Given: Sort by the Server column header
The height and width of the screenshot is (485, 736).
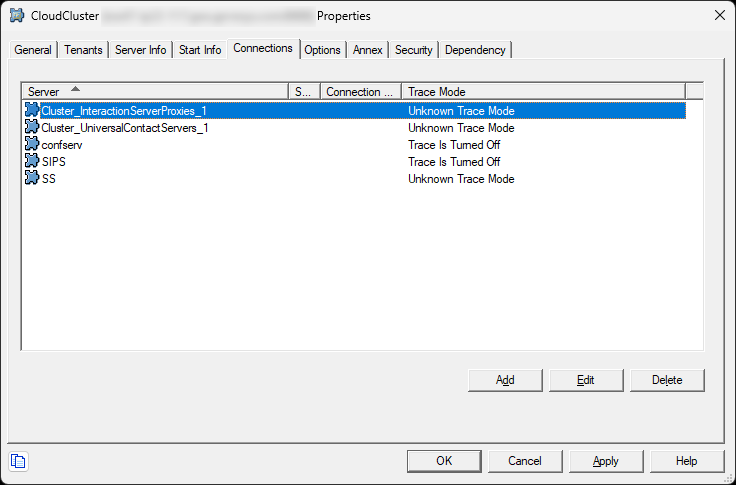Looking at the screenshot, I should click(x=155, y=92).
